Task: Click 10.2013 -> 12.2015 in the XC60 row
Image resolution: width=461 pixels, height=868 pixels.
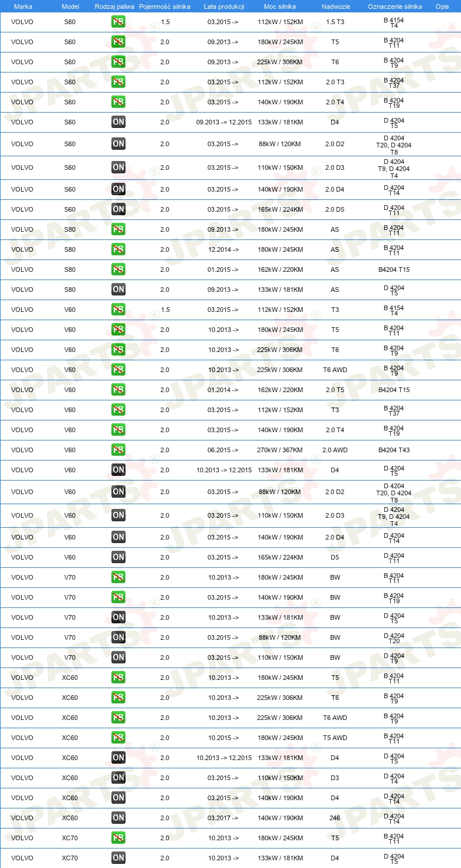Action: click(x=224, y=758)
